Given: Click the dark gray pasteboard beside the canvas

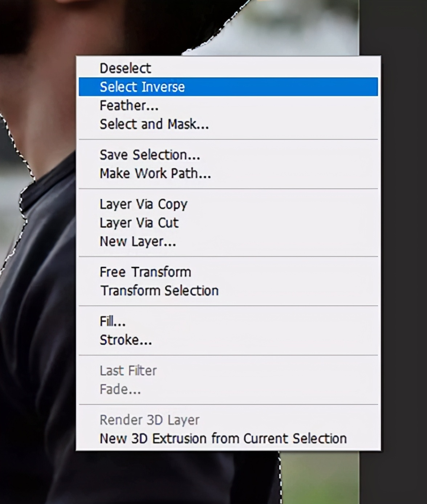Looking at the screenshot, I should click(399, 254).
